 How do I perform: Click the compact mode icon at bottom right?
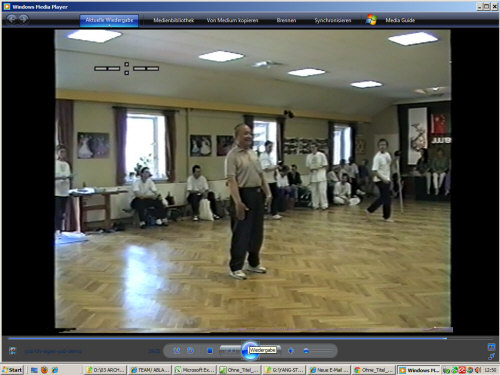491,356
